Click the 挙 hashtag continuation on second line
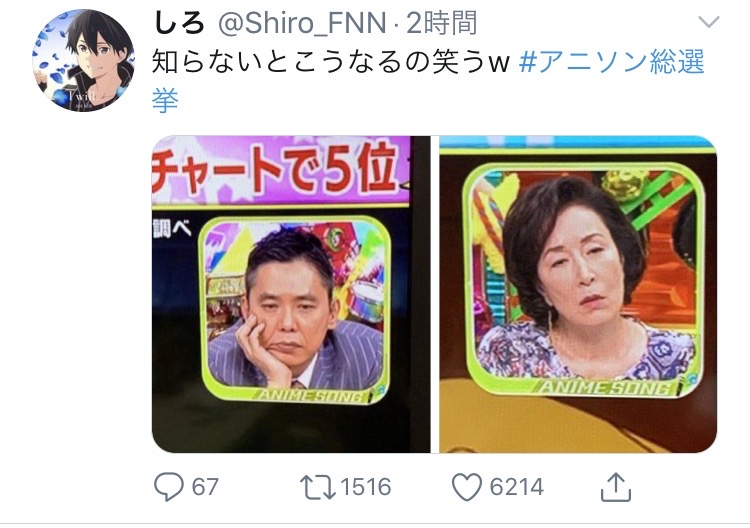 [165, 100]
